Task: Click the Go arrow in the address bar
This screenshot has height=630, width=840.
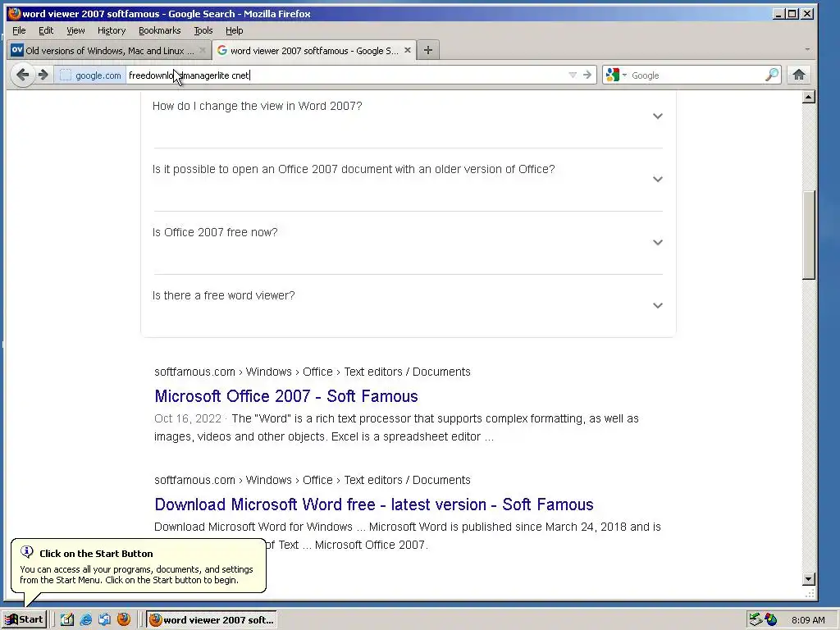Action: point(587,75)
